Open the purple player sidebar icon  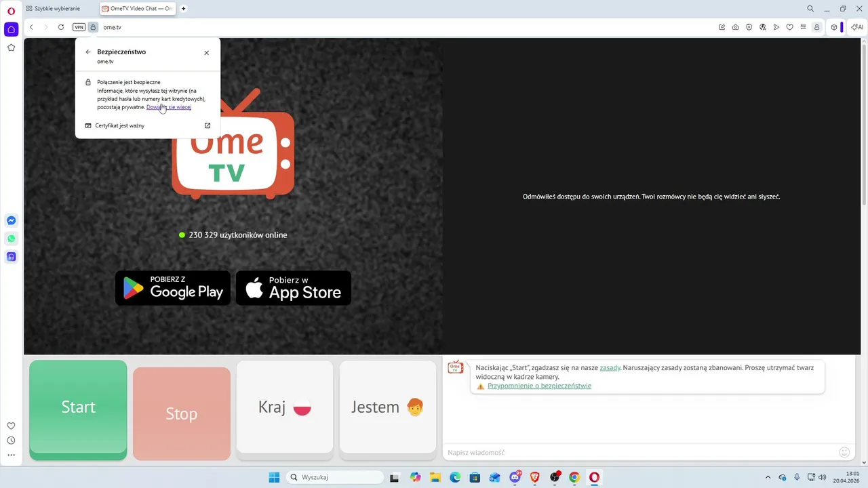pyautogui.click(x=11, y=257)
